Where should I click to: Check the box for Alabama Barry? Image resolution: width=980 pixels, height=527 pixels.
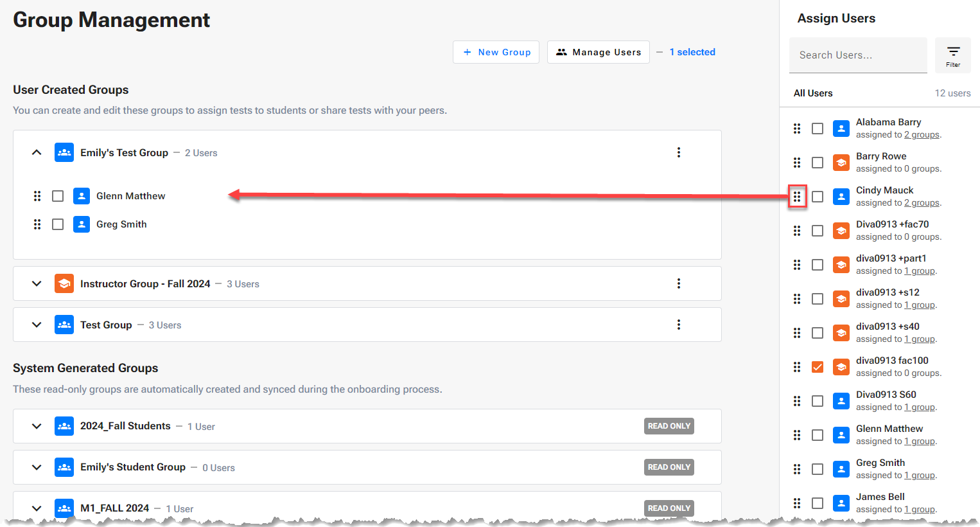pyautogui.click(x=818, y=129)
